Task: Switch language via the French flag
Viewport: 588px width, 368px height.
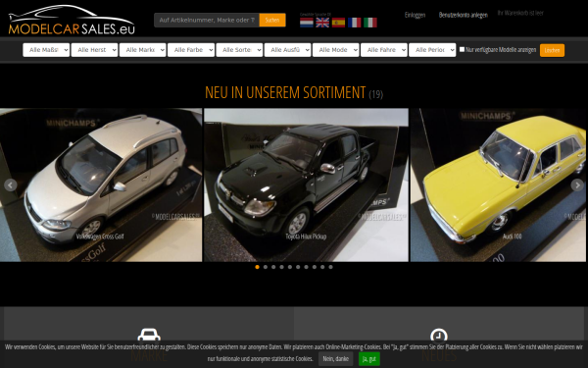Action: (x=355, y=23)
